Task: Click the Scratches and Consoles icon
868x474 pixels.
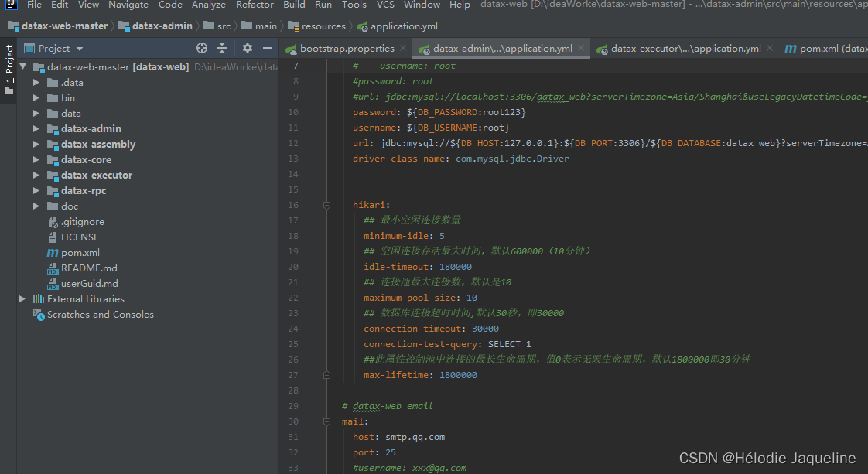Action: pyautogui.click(x=38, y=315)
